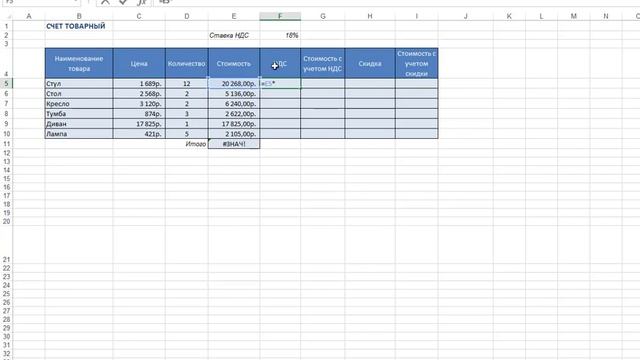640x360 pixels.
Task: Select column J header
Action: click(x=465, y=16)
